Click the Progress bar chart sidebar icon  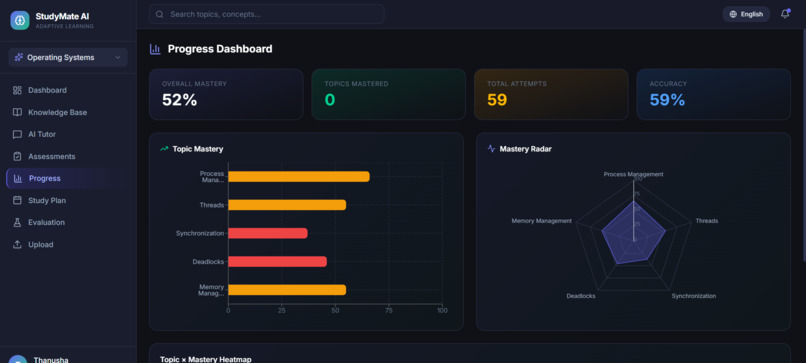coord(18,178)
